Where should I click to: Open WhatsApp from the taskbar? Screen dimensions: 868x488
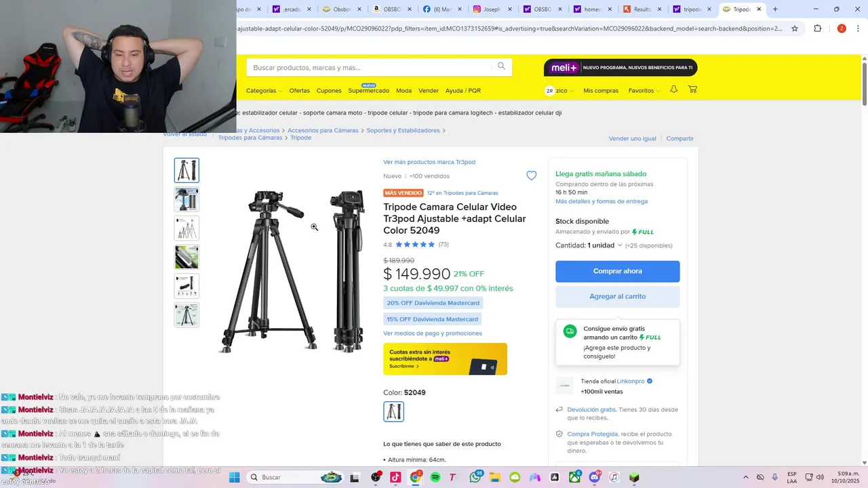pos(475,477)
